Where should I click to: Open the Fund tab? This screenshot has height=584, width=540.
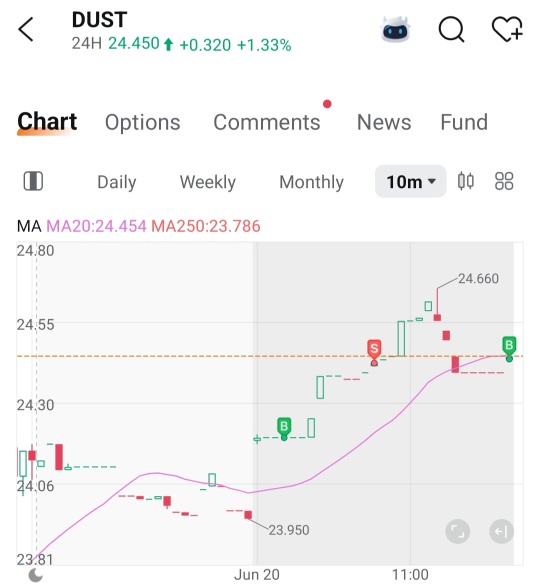pos(464,122)
